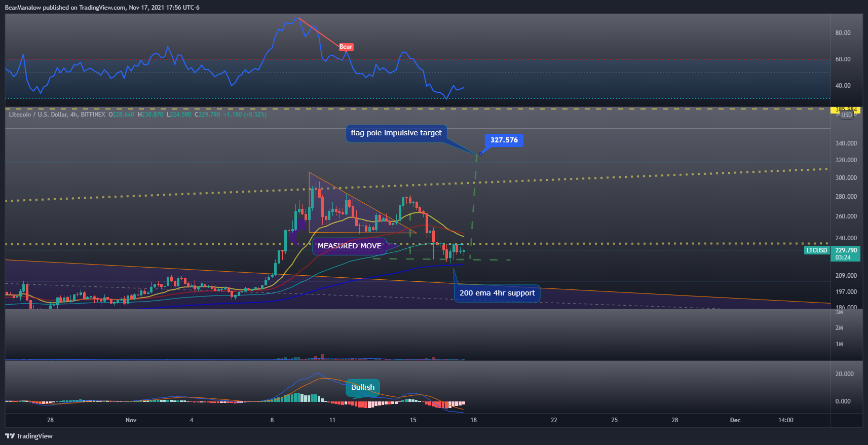Click the 229.790 current price label
The image size is (868, 445).
[846, 250]
